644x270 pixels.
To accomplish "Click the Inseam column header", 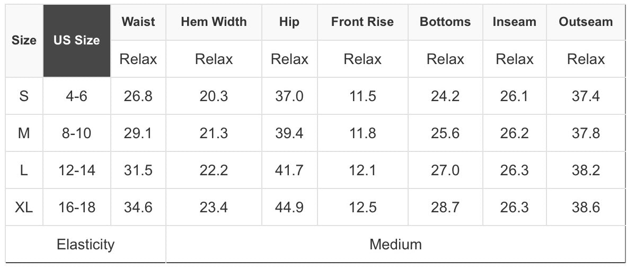I will [x=514, y=22].
